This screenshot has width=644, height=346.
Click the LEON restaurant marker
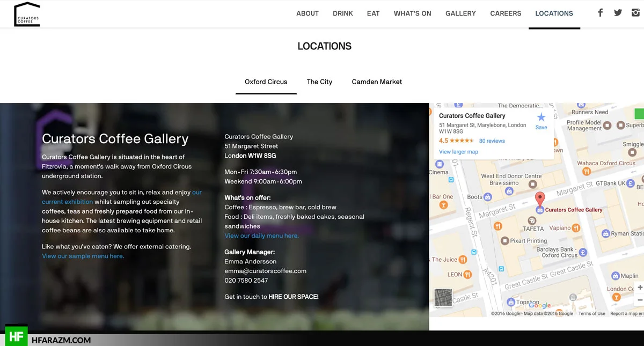(x=467, y=274)
